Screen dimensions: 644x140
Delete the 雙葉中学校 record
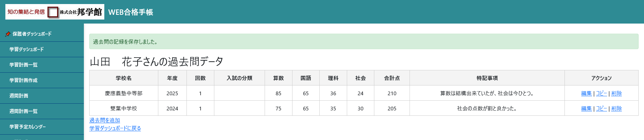[616, 108]
